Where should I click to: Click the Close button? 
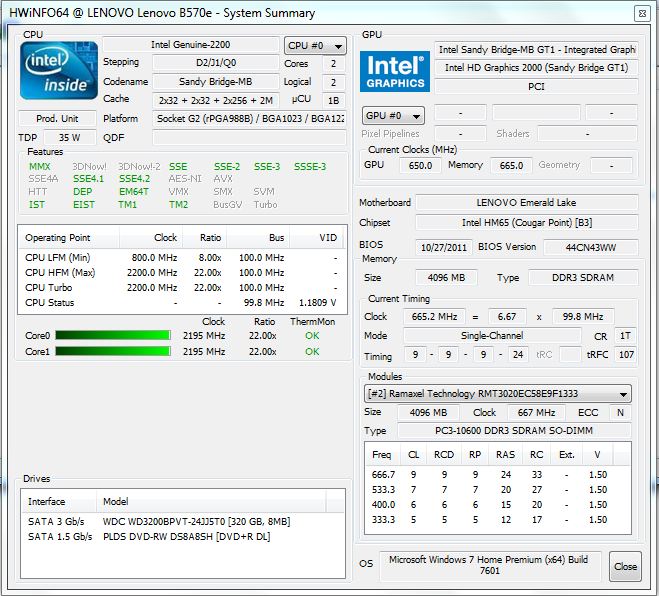(625, 567)
